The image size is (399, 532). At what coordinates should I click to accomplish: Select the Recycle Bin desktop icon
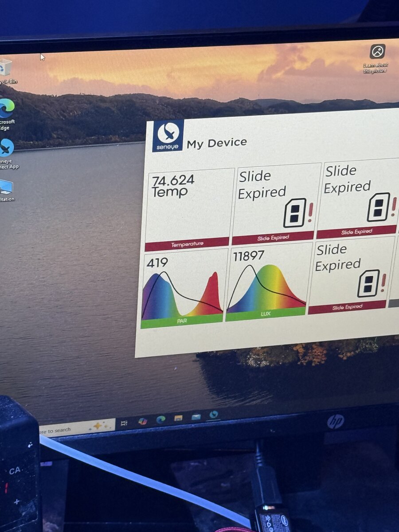coord(7,71)
